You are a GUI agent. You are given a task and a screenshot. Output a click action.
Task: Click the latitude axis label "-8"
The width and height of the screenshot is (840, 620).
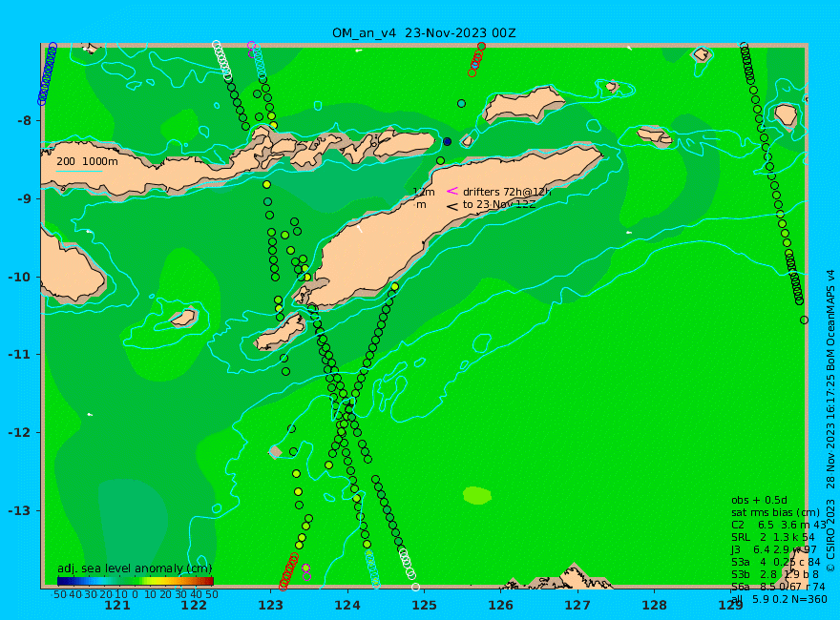point(24,120)
